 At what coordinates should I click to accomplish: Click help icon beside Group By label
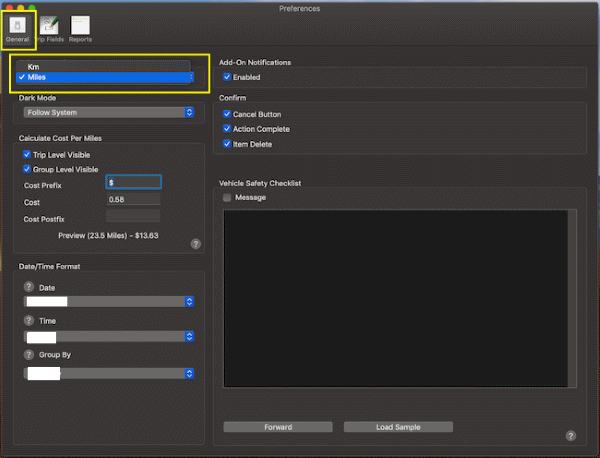click(29, 354)
